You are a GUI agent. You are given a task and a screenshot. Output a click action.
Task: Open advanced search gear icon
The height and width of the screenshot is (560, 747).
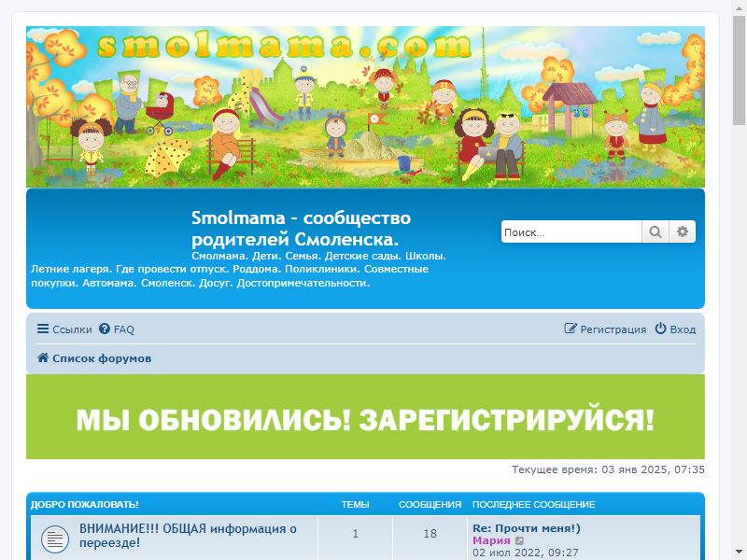click(683, 231)
